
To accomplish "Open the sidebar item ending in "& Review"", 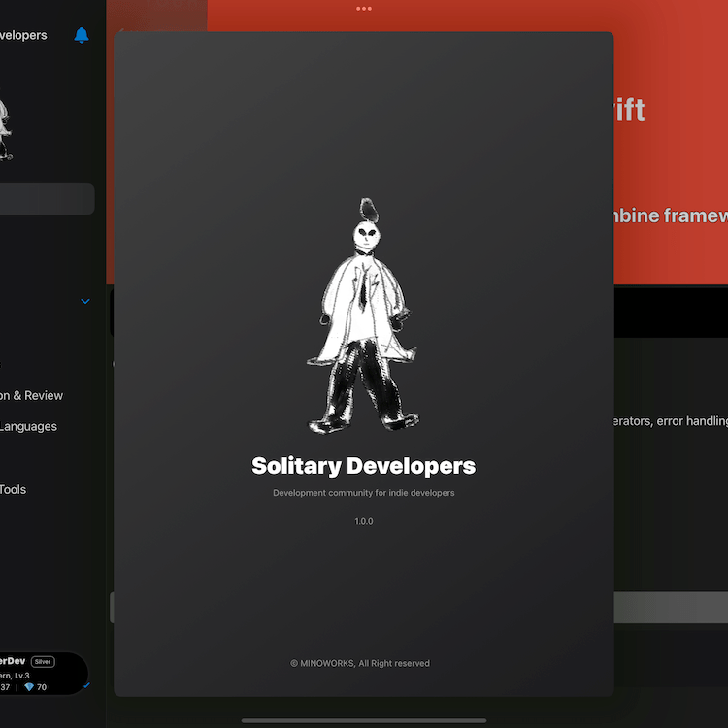I will (31, 395).
